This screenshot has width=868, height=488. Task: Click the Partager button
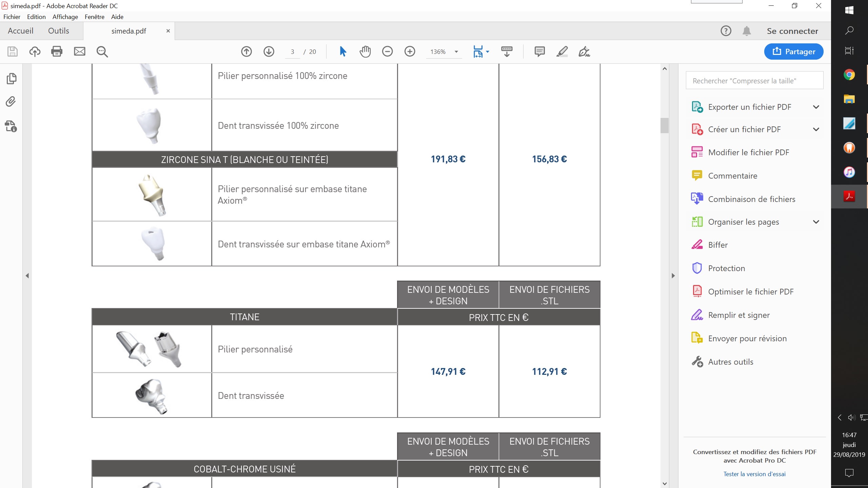pyautogui.click(x=793, y=52)
